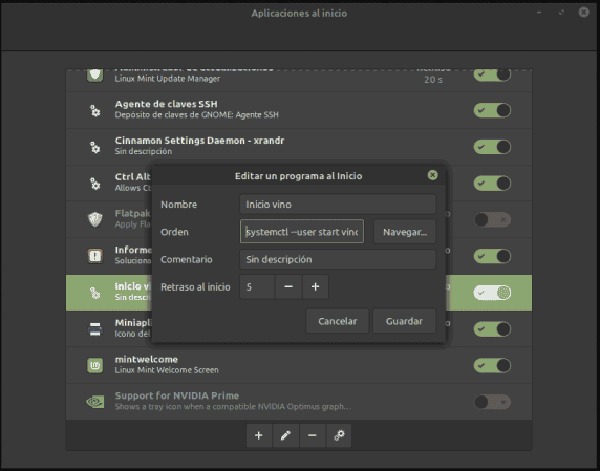
Task: Select the Agente de claves SSH row title
Action: point(166,104)
